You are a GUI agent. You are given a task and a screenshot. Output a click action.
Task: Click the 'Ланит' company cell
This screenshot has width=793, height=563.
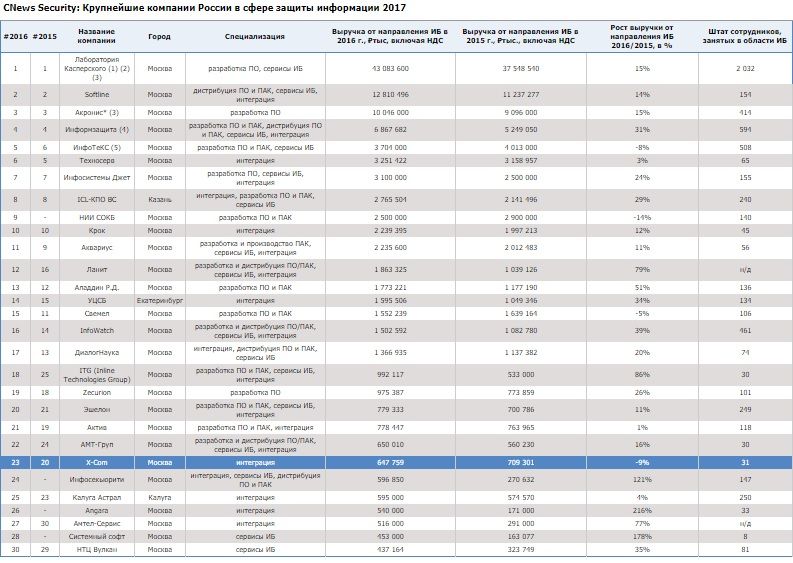(x=97, y=270)
